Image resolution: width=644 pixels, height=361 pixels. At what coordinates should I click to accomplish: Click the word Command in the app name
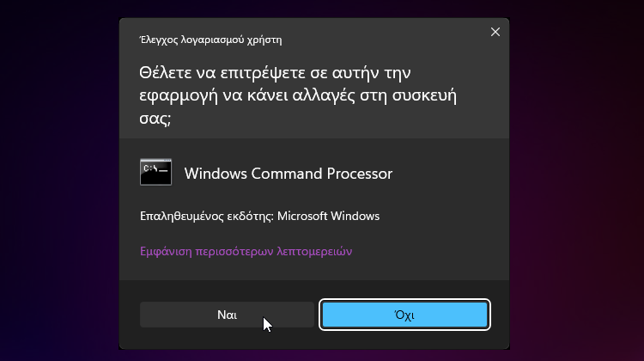click(287, 174)
